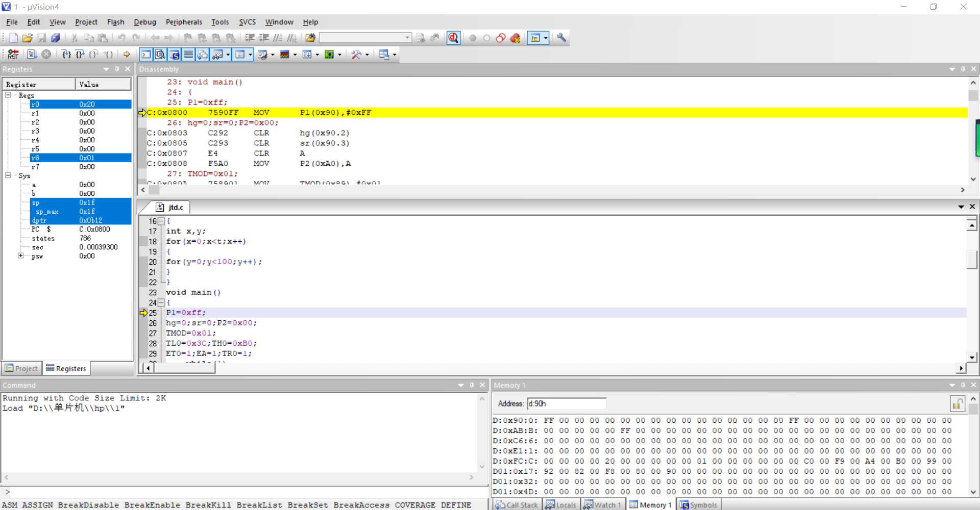Toggle the Memory 1 lock/freeze button
This screenshot has width=980, height=510.
(957, 403)
